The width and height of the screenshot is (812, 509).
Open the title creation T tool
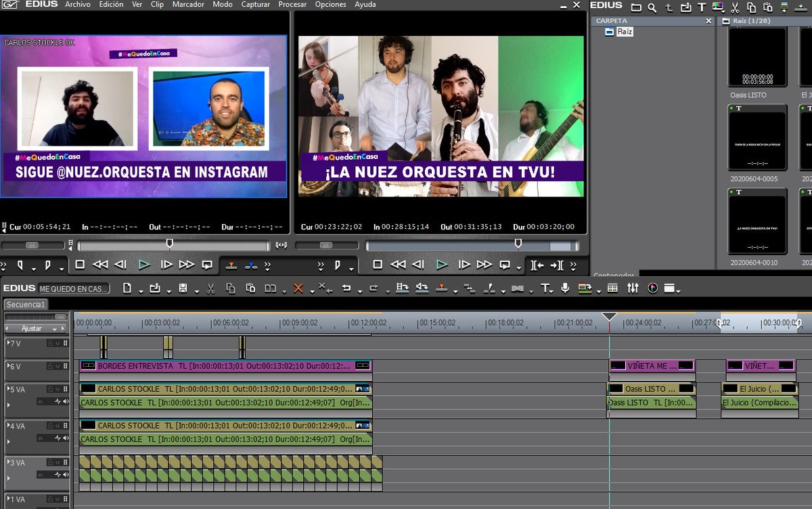pos(545,288)
